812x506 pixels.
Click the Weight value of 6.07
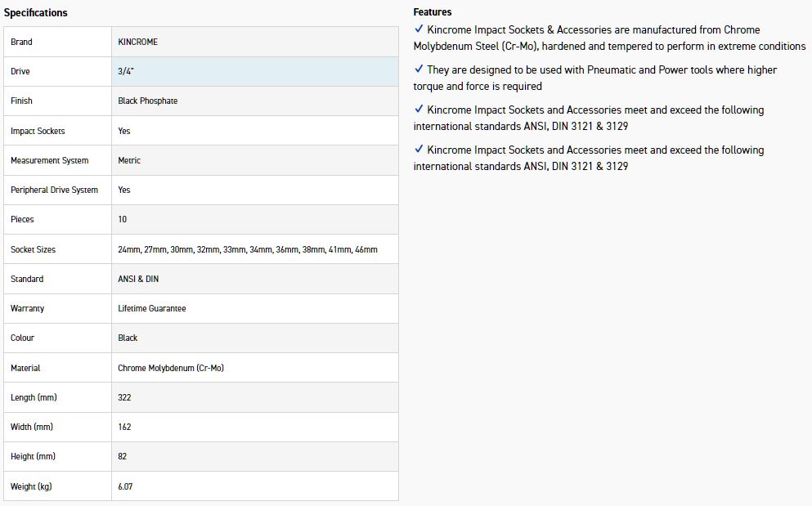125,486
